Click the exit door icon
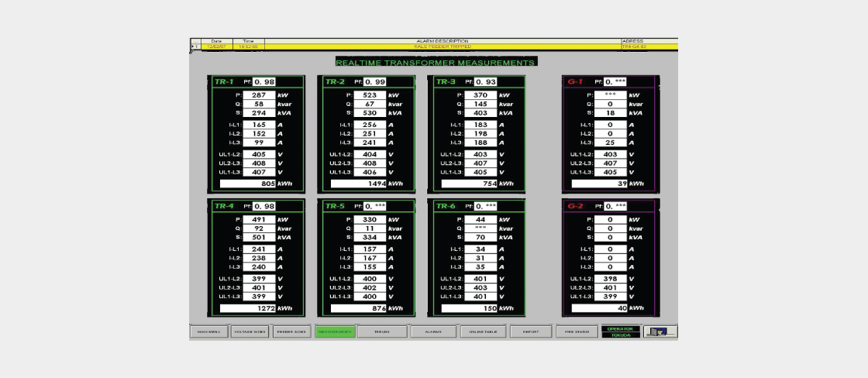This screenshot has height=378, width=868. point(660,332)
